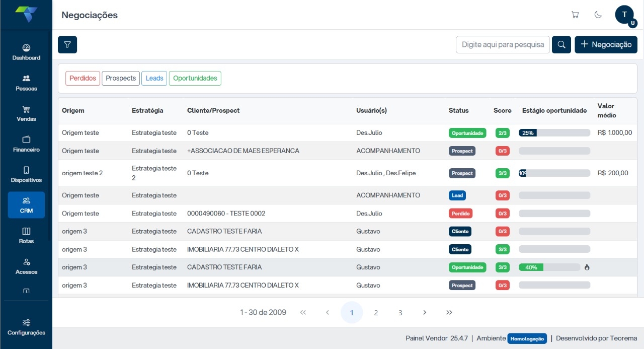This screenshot has height=349, width=644.
Task: Jump to last page double arrow
Action: point(449,312)
